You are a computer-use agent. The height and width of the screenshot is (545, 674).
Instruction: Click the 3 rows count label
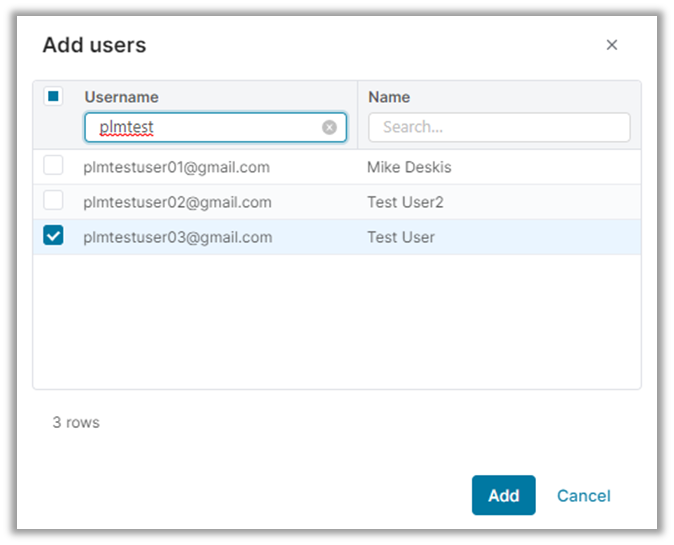pyautogui.click(x=76, y=422)
